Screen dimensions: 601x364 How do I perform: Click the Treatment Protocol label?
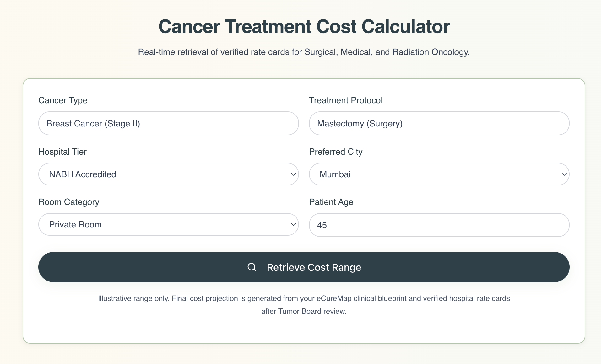pos(346,100)
